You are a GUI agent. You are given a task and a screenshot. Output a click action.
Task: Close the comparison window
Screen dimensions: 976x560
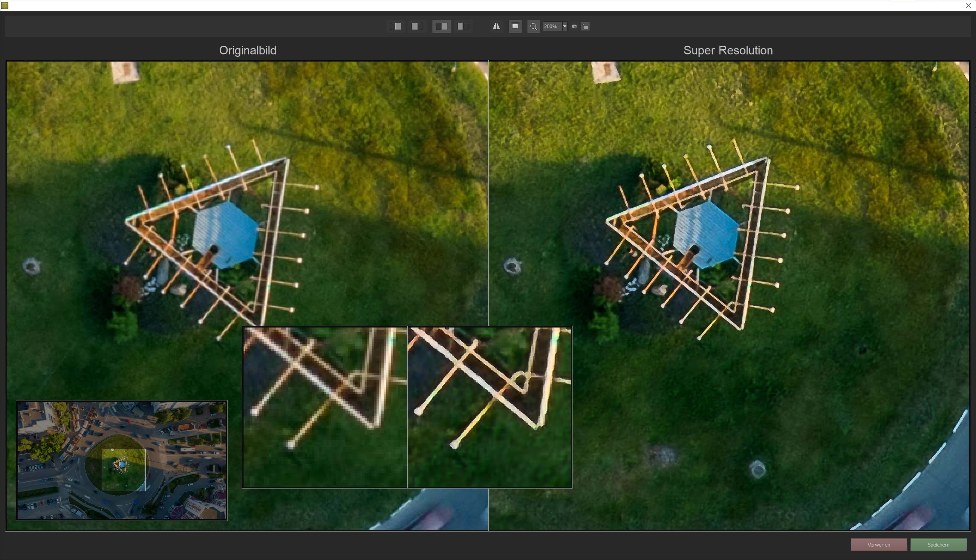click(x=968, y=5)
